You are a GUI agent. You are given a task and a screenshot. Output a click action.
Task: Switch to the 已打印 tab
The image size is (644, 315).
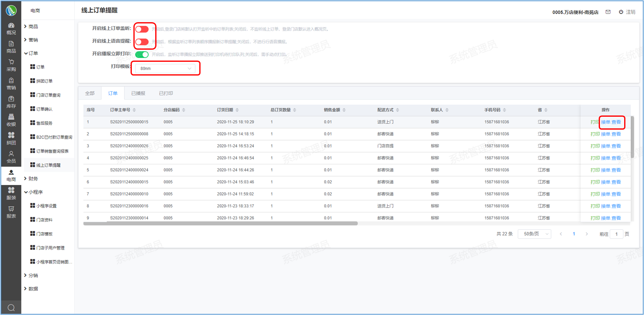point(166,93)
